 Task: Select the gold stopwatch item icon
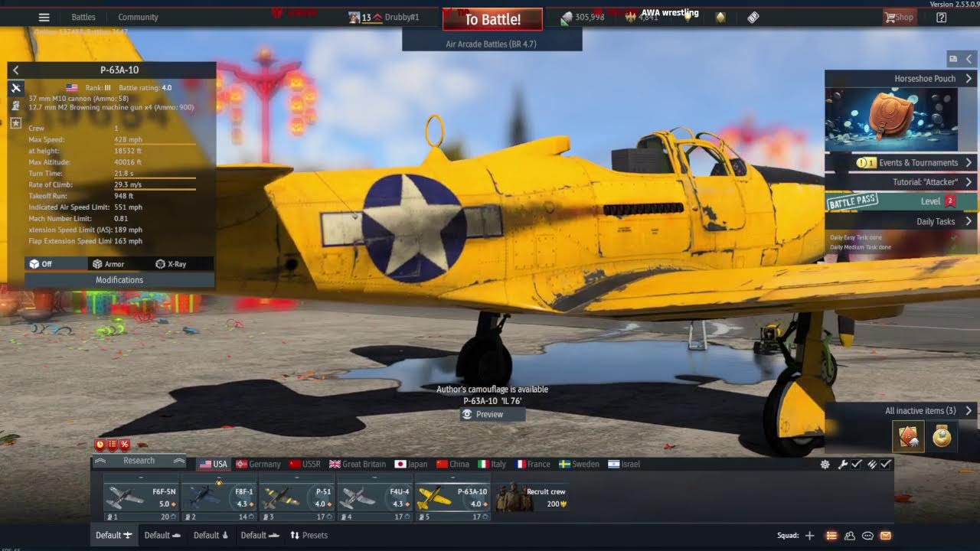[942, 436]
